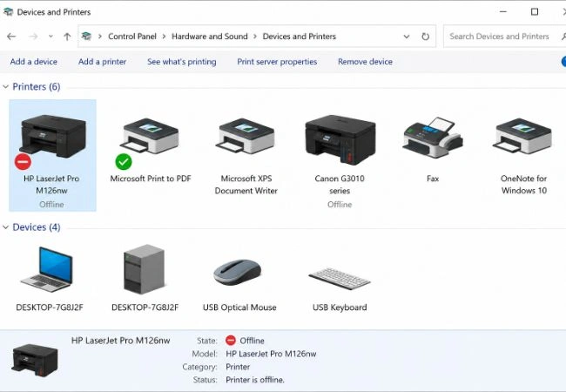The height and width of the screenshot is (392, 566).
Task: Maximize the Devices and Printers window
Action: coord(535,12)
